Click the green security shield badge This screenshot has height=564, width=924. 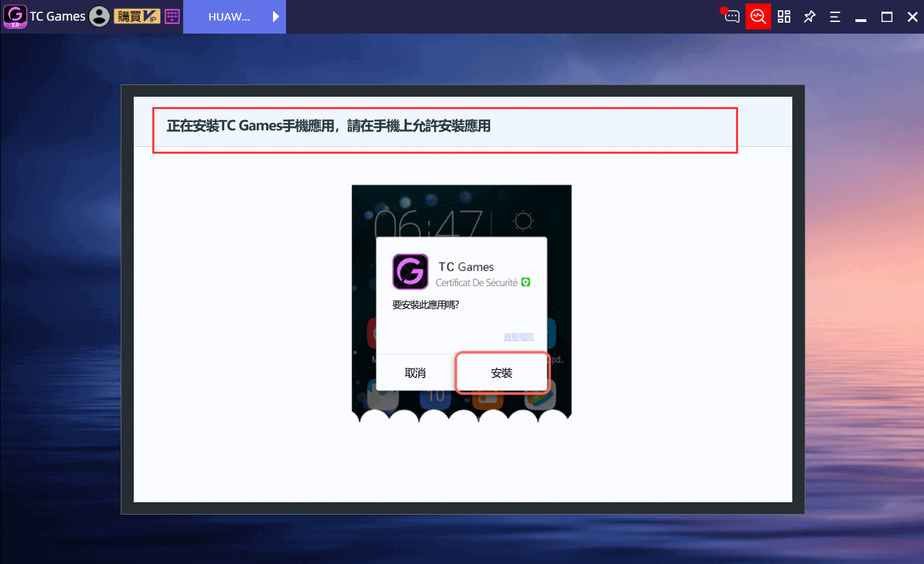point(526,282)
